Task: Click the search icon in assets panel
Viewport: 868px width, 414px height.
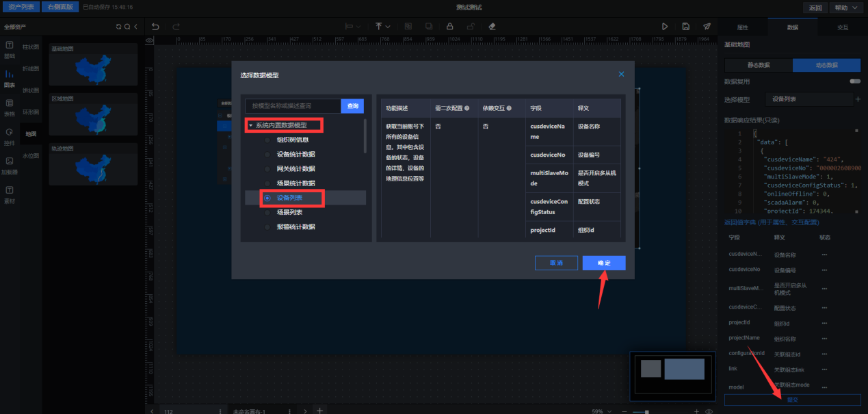Action: click(127, 27)
